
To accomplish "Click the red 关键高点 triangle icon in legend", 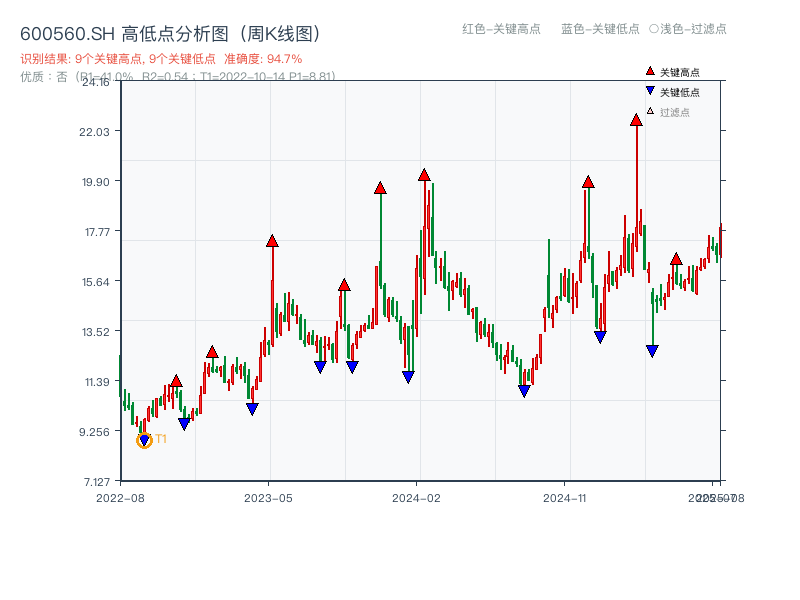I will pos(650,71).
